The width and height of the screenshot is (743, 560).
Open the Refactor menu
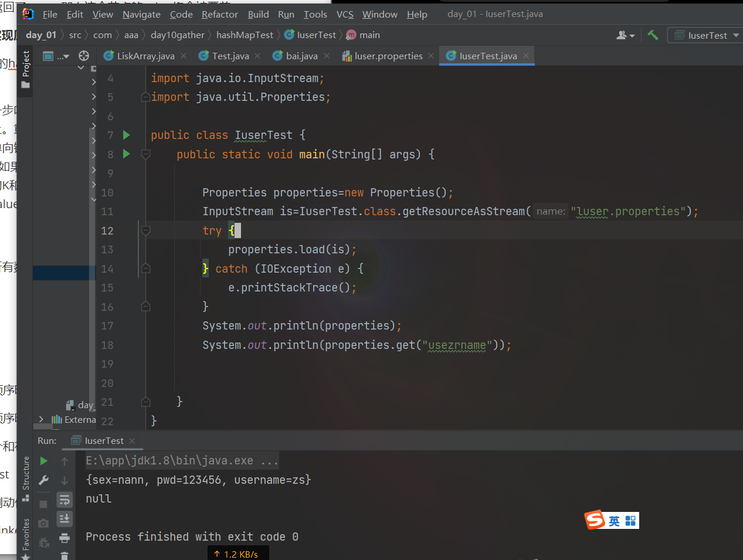220,14
